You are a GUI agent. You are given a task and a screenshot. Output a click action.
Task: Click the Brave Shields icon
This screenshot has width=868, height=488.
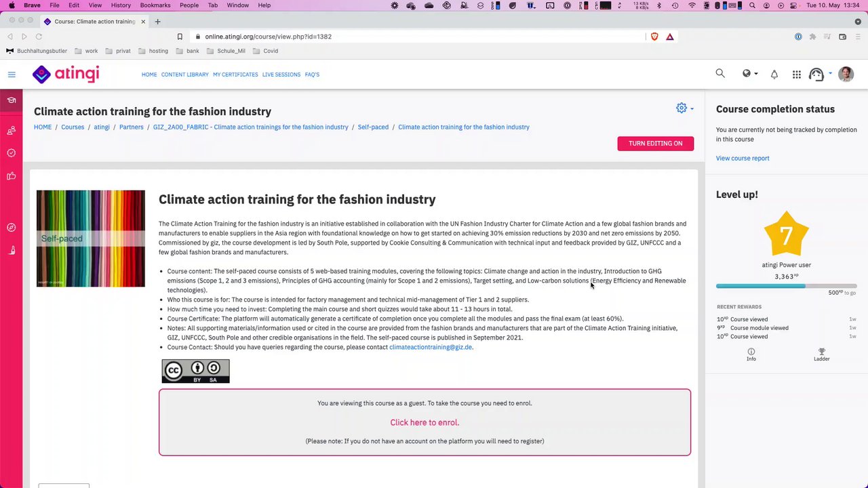(654, 37)
